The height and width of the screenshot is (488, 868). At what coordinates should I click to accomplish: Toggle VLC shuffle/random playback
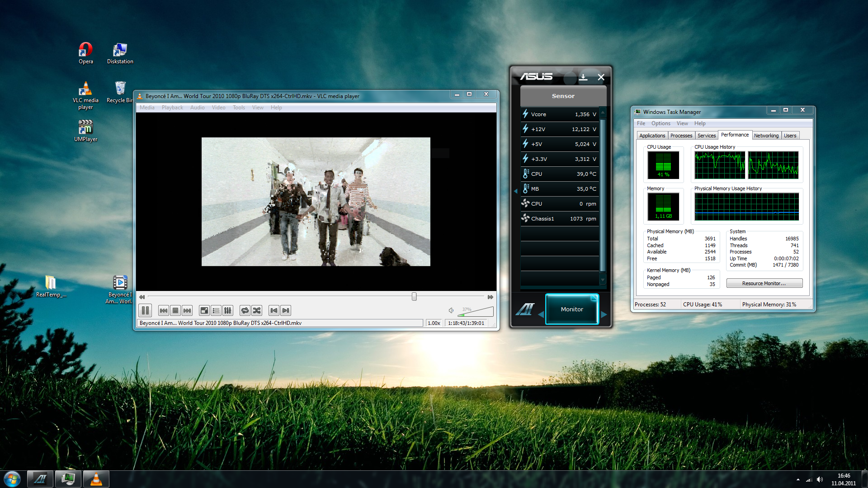tap(257, 310)
